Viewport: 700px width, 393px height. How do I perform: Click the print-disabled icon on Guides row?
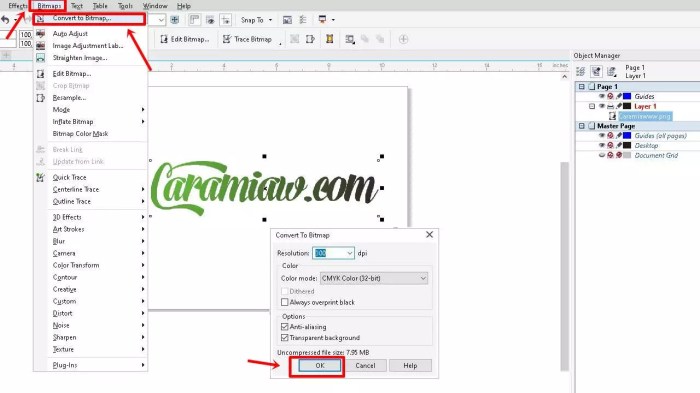[610, 96]
